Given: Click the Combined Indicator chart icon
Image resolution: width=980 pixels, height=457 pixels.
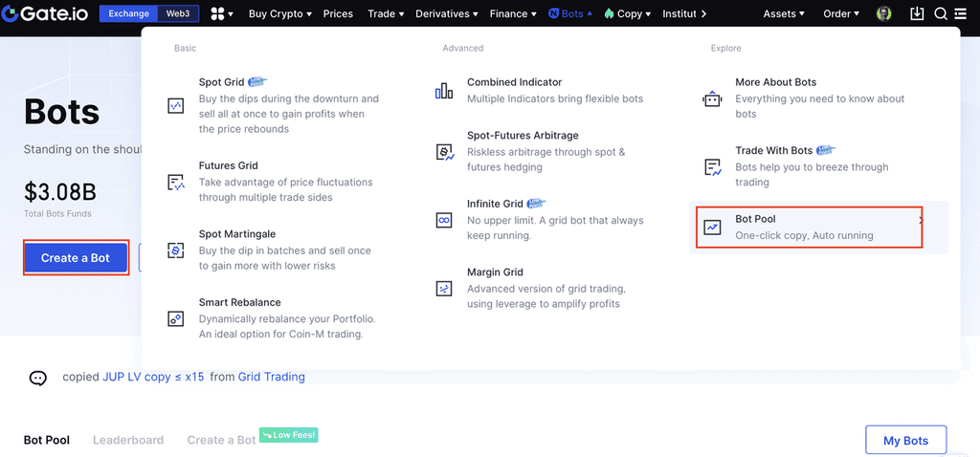Looking at the screenshot, I should coord(444,91).
